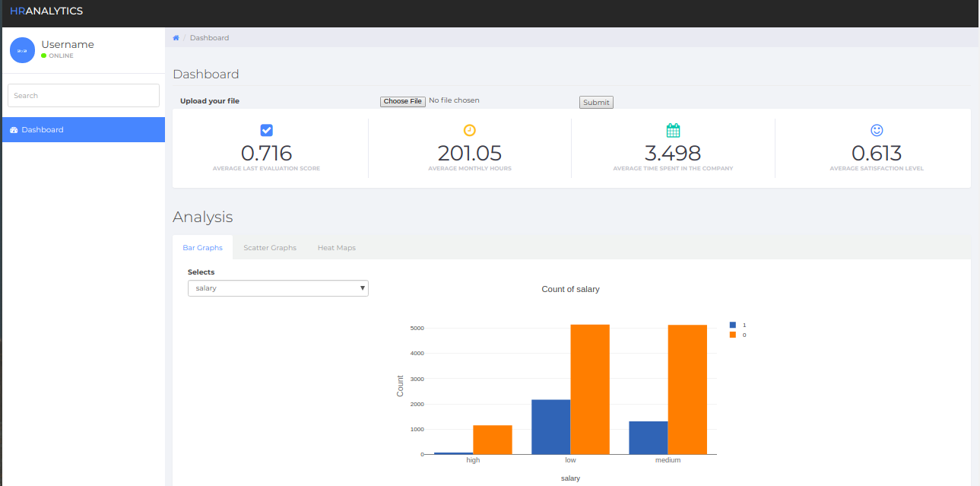Image resolution: width=980 pixels, height=486 pixels.
Task: Click the blue bar for low salary
Action: point(551,427)
